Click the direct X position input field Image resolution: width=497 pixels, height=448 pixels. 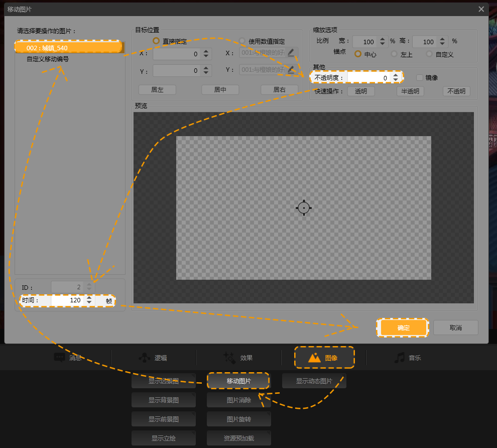(177, 54)
